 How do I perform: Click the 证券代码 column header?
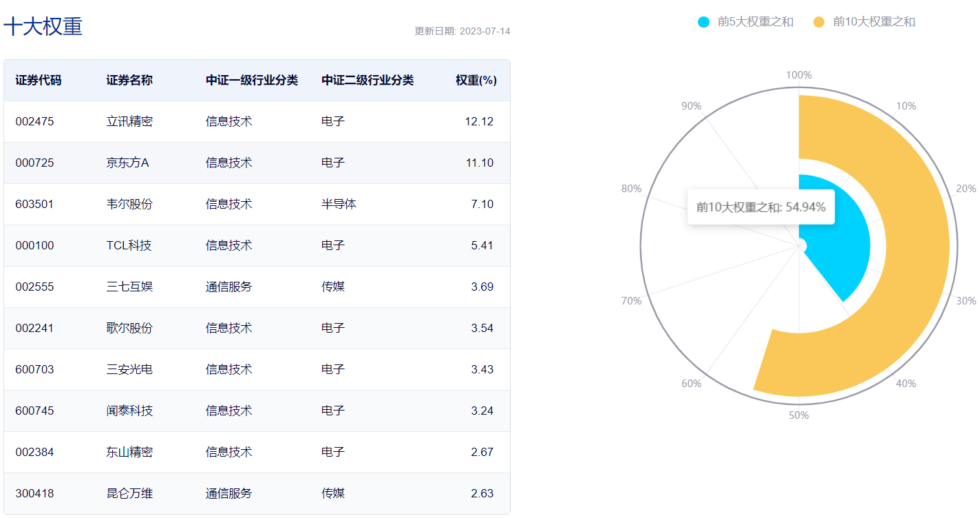[39, 81]
